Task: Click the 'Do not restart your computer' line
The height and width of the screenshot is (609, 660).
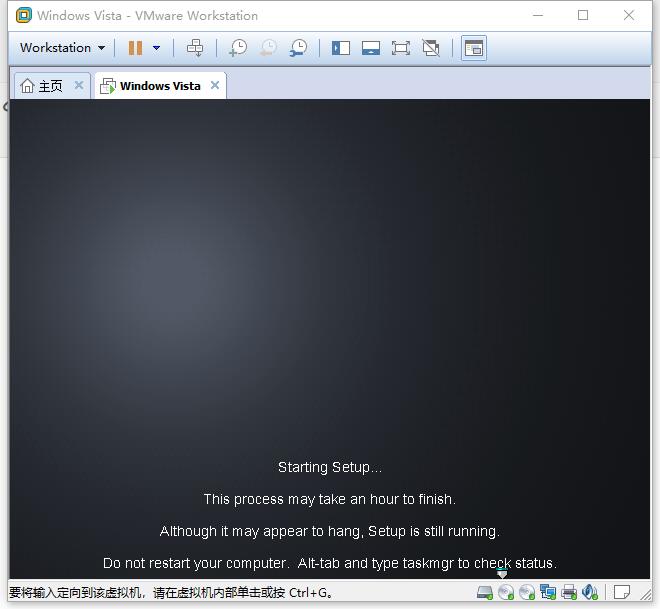Action: (x=330, y=563)
